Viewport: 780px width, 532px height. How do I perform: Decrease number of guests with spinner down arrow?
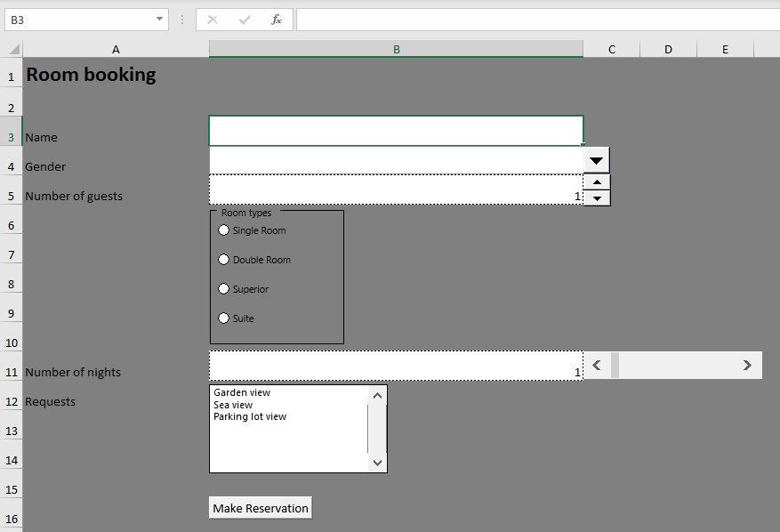pos(597,197)
